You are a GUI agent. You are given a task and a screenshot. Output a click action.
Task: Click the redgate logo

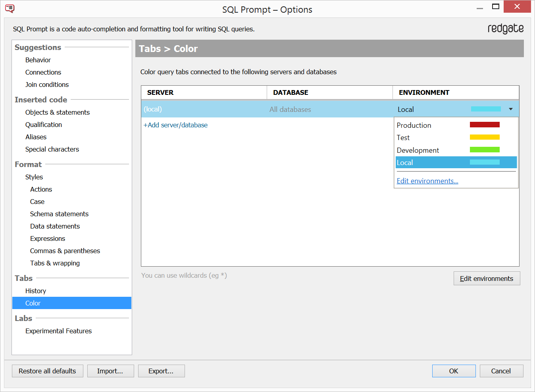coord(505,29)
